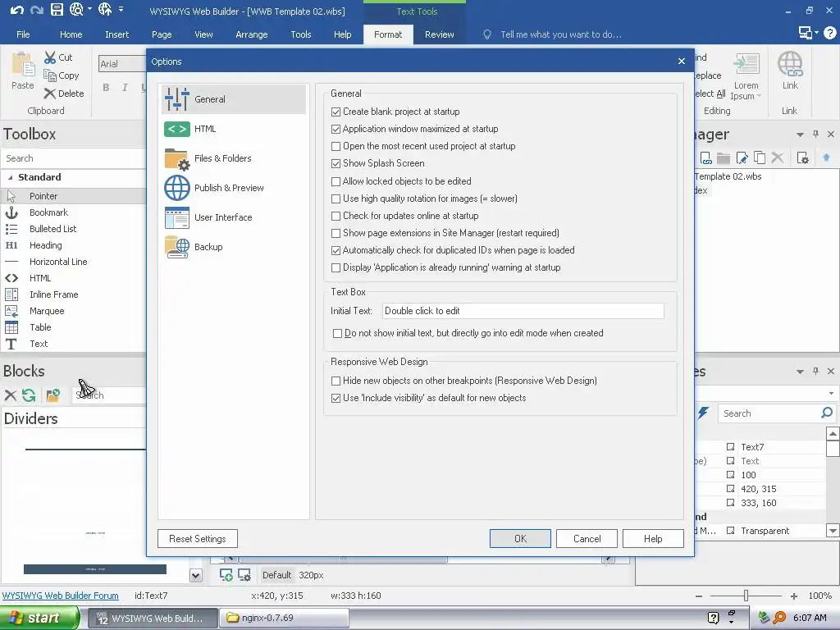Enable Hide new objects on other breakpoints
The width and height of the screenshot is (840, 630).
[336, 381]
